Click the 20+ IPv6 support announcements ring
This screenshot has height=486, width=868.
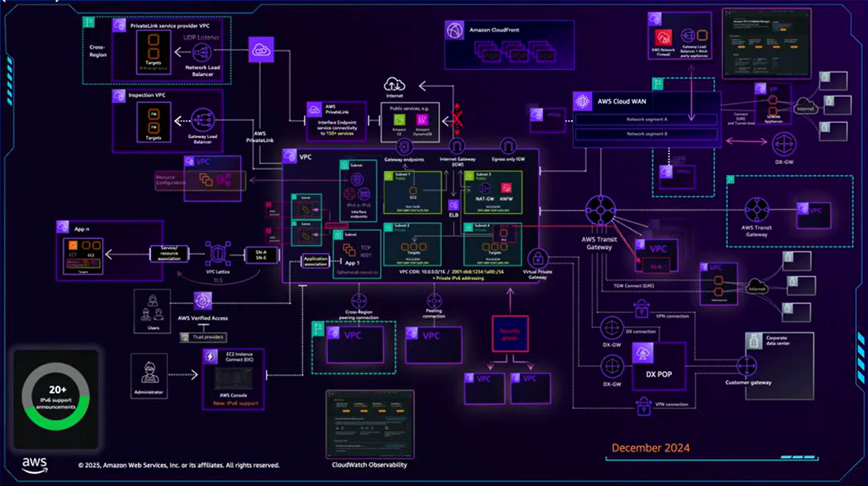56,396
